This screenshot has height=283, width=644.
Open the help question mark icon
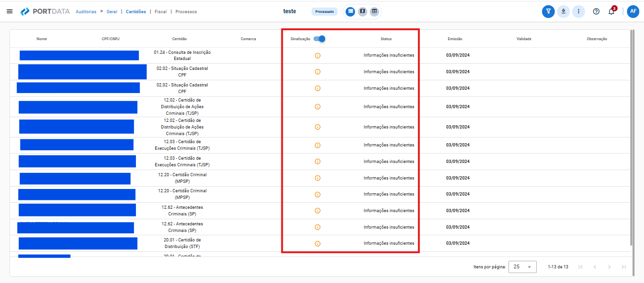pyautogui.click(x=596, y=11)
